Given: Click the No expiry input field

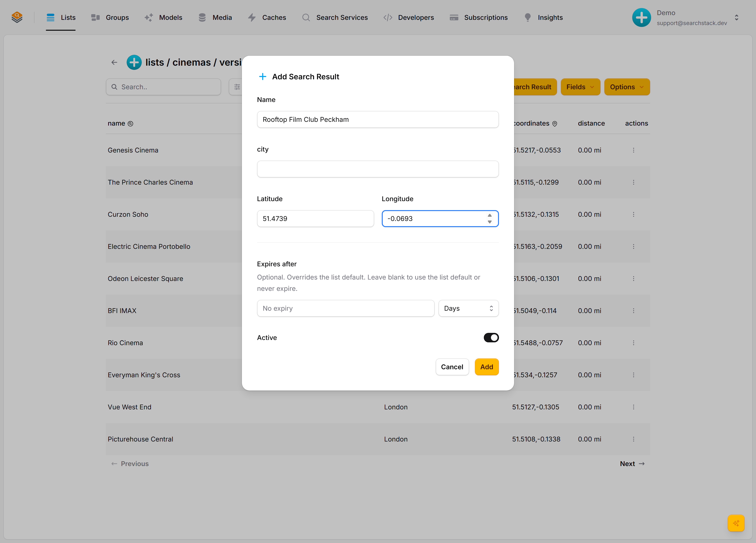Looking at the screenshot, I should tap(346, 309).
